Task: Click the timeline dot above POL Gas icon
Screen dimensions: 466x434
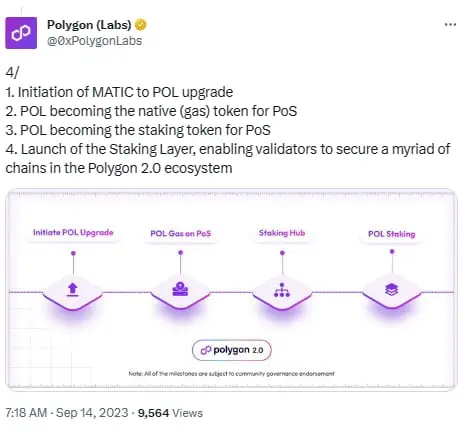Action: (x=180, y=253)
